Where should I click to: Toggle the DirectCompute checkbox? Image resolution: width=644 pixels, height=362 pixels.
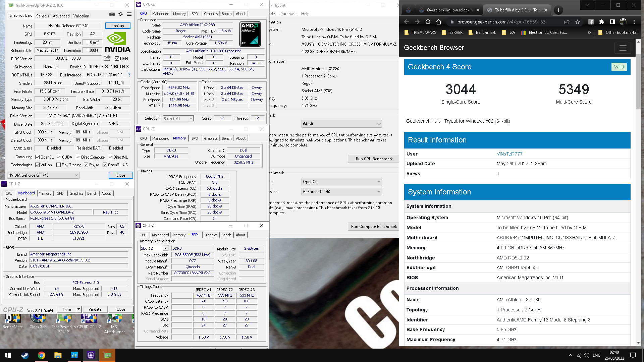(78, 157)
